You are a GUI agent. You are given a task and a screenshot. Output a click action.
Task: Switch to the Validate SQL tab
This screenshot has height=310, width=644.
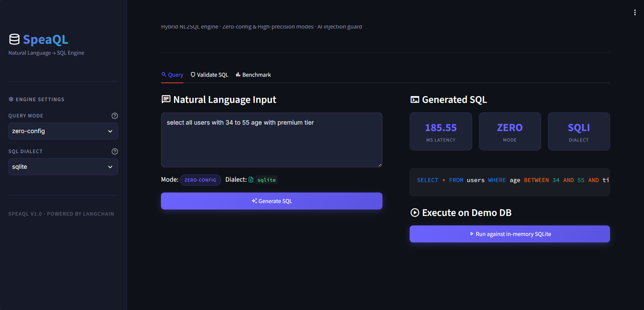[x=209, y=75]
